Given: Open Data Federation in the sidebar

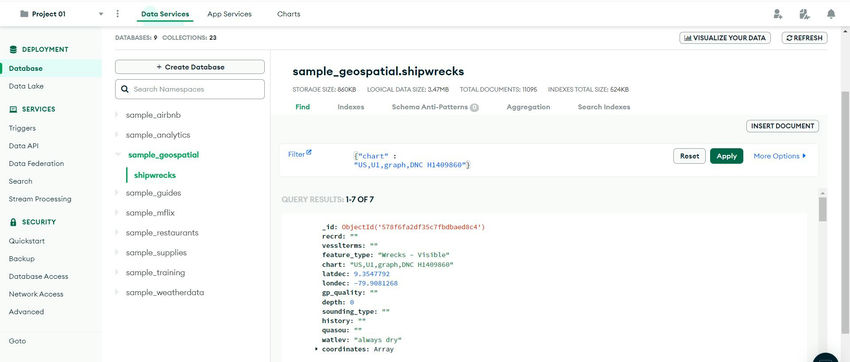Looking at the screenshot, I should coord(36,163).
